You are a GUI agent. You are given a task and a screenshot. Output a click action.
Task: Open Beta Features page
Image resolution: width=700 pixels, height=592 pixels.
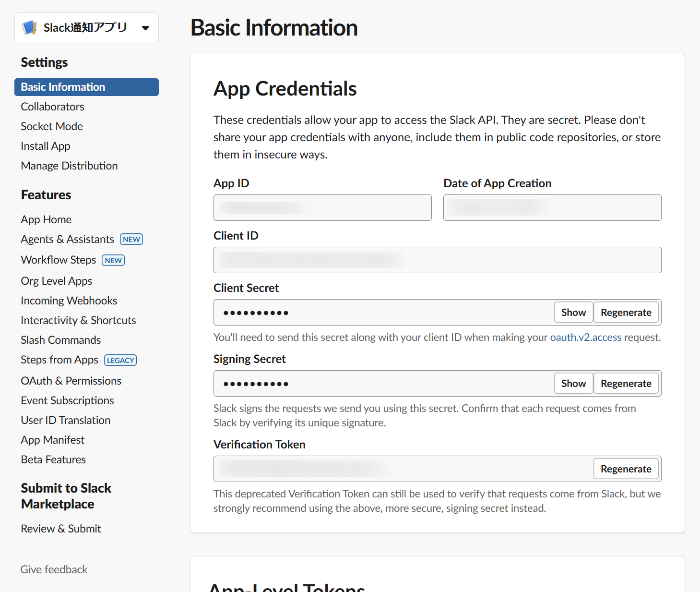coord(53,459)
